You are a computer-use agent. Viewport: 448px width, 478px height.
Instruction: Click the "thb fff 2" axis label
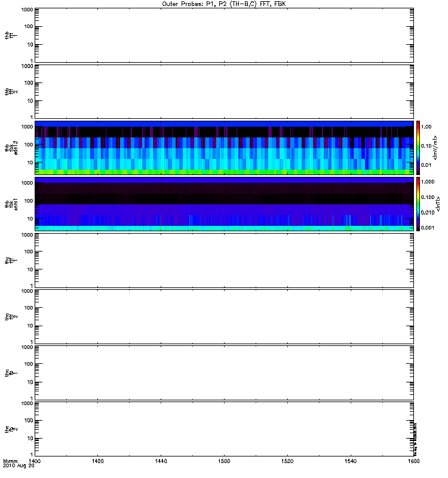(11, 91)
